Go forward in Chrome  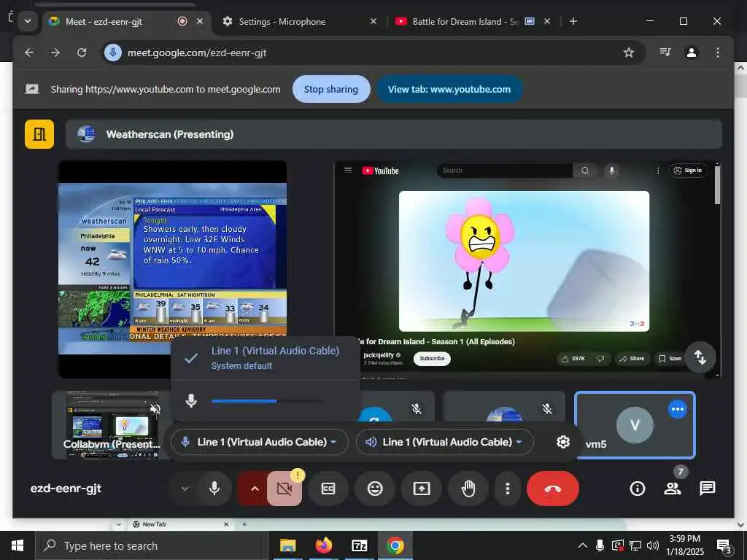tap(55, 52)
